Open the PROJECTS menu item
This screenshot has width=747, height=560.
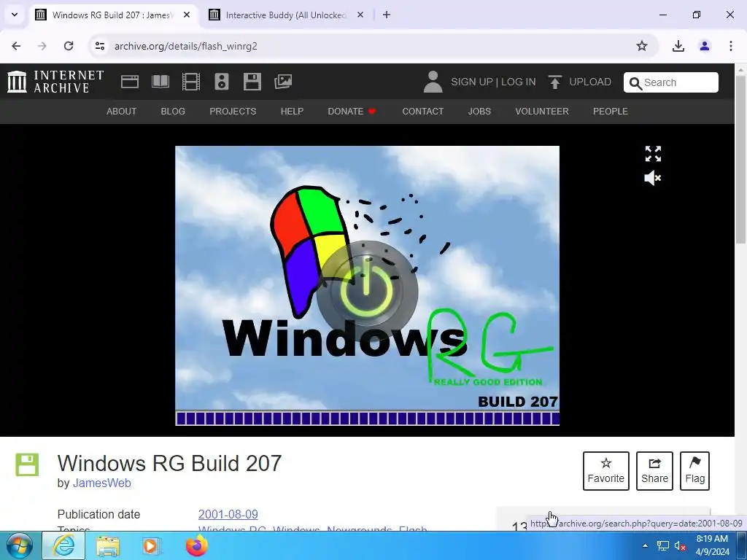coord(233,112)
